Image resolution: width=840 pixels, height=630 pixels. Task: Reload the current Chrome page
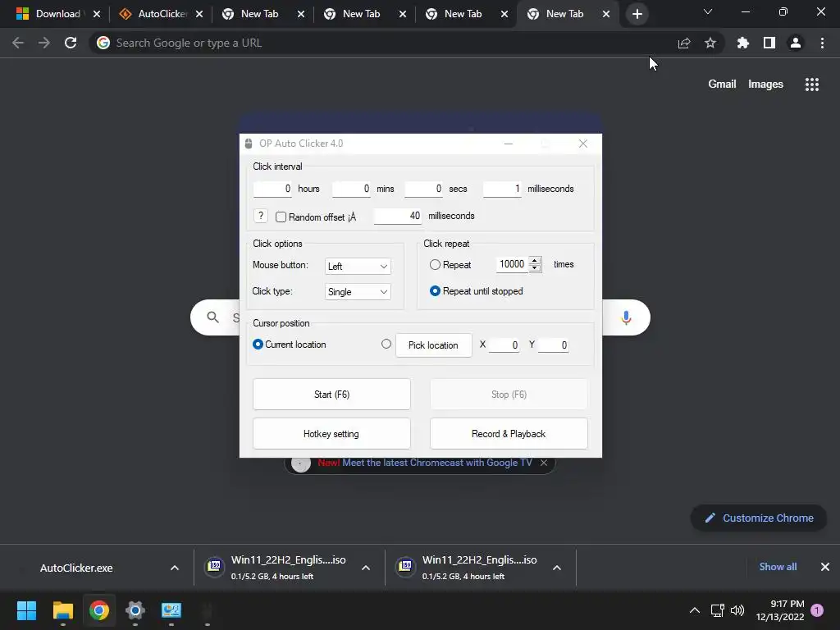(71, 43)
